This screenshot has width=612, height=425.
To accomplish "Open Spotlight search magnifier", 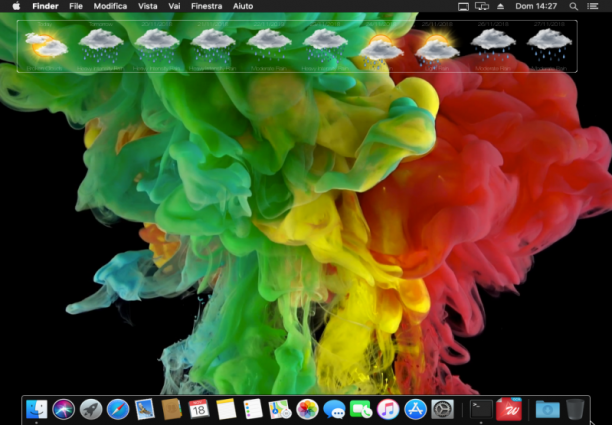I will [x=573, y=6].
